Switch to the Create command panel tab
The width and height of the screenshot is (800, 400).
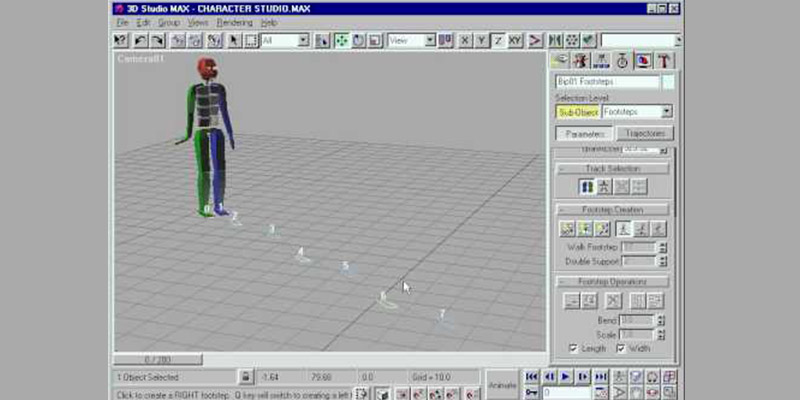559,60
